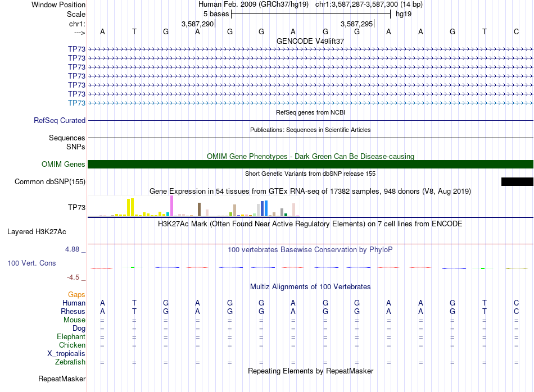Open Publications: Sequences in Scientific Articles title
Screen dimensions: 534x392
[x=310, y=130]
